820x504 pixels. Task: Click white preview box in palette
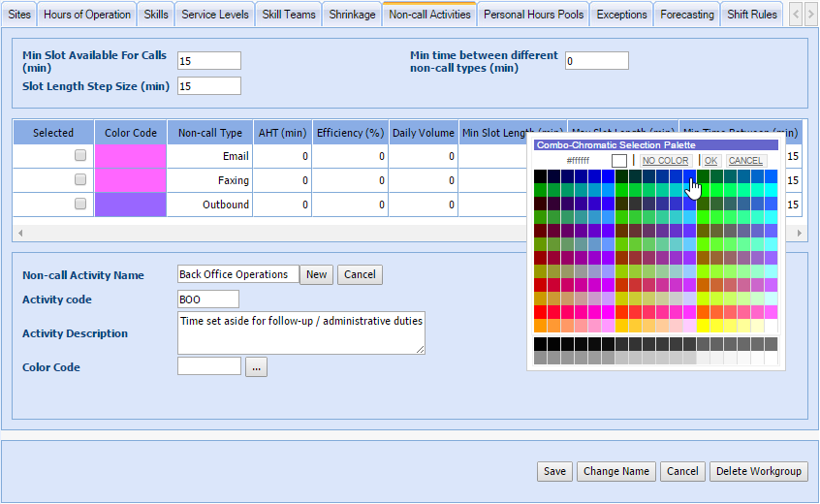tap(619, 160)
